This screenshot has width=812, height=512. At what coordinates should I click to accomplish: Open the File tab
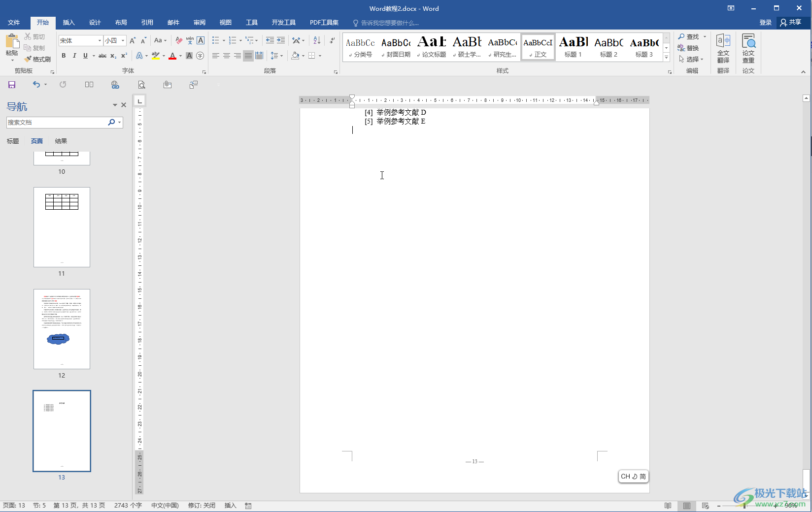coord(14,23)
